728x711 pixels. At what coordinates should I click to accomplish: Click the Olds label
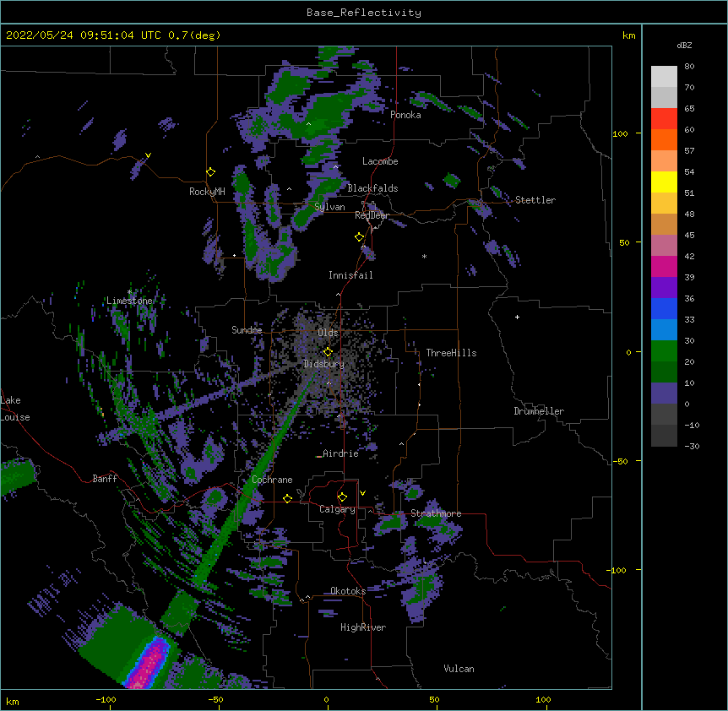[328, 333]
